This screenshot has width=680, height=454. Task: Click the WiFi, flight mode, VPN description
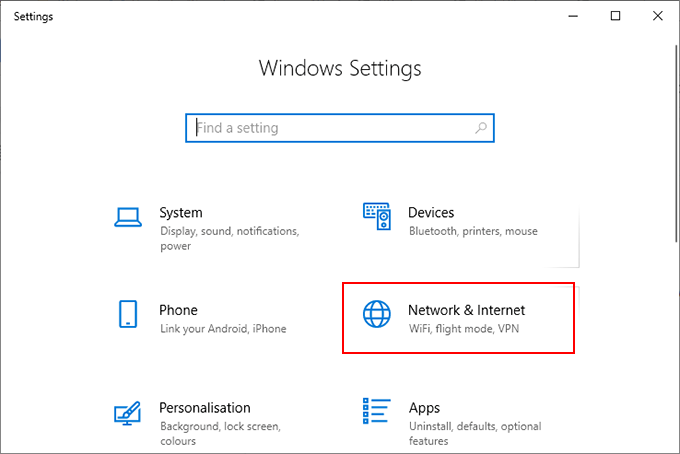[464, 329]
